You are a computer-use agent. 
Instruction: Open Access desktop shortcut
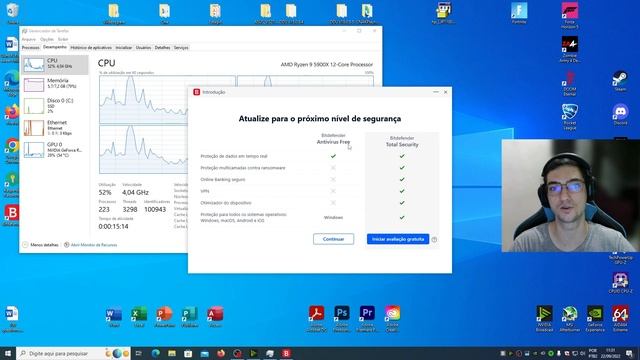coord(215,317)
